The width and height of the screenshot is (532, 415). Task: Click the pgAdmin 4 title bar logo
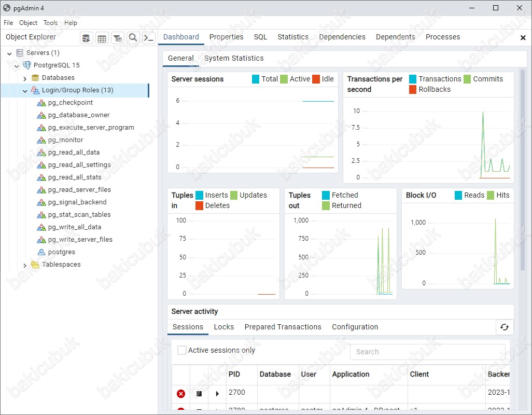click(x=7, y=8)
